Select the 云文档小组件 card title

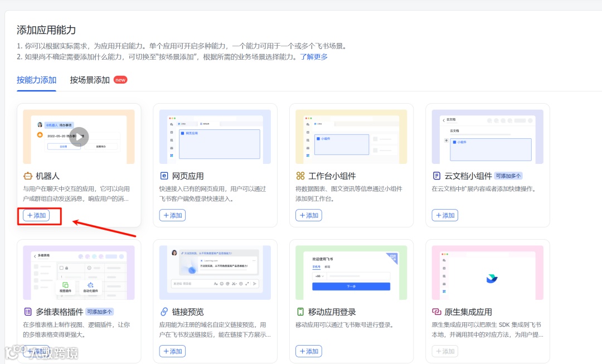[468, 176]
